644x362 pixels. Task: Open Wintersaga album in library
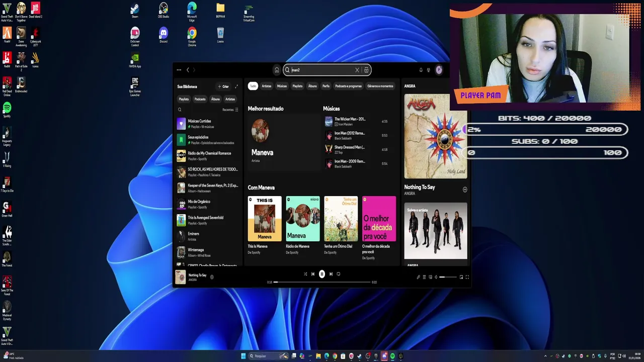[x=207, y=252]
